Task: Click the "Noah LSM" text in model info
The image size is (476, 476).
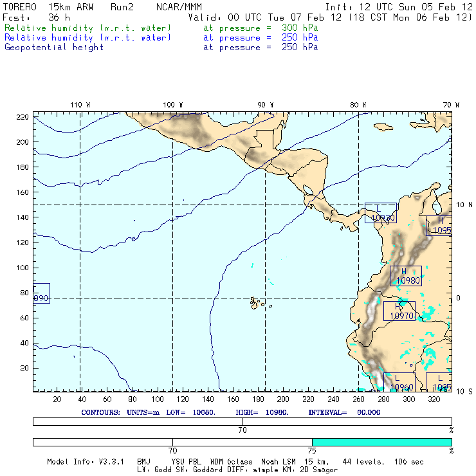Action: click(279, 462)
